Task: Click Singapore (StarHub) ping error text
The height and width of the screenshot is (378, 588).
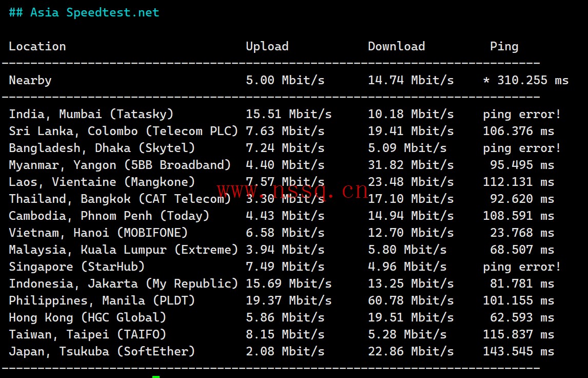Action: [x=522, y=267]
